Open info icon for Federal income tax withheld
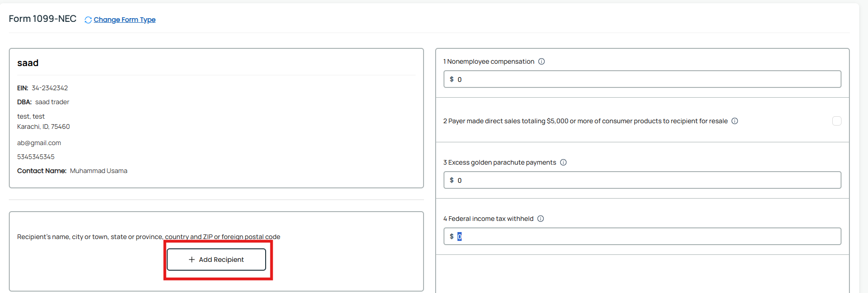This screenshot has height=293, width=868. (x=541, y=219)
